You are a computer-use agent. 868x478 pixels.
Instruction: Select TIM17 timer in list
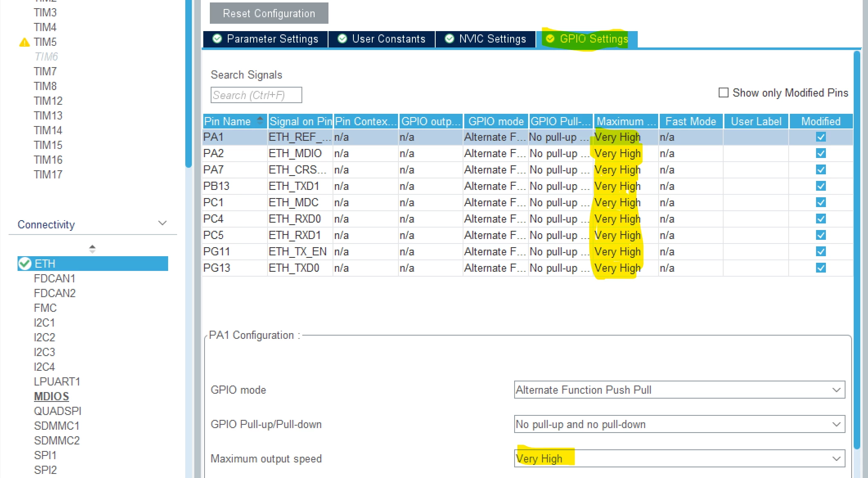(48, 174)
